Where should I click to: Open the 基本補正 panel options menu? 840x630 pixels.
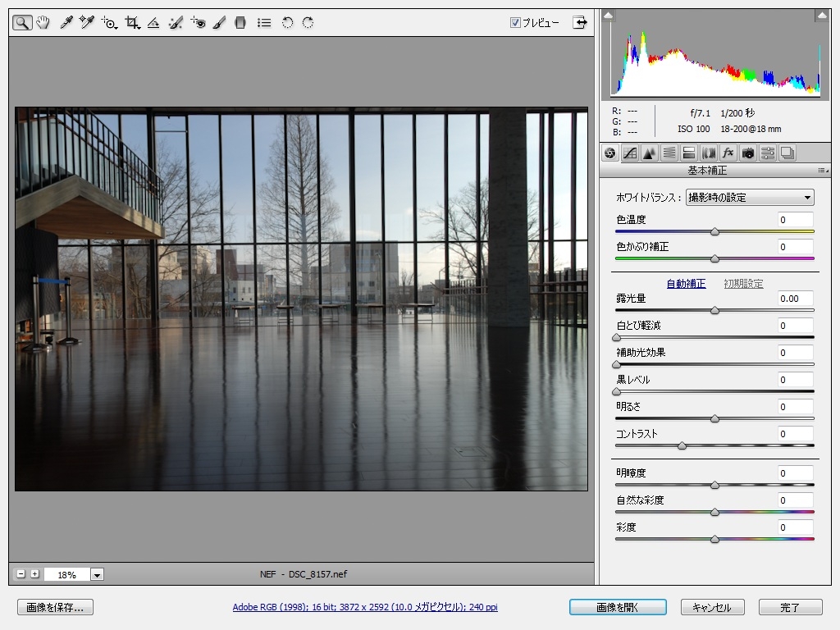pyautogui.click(x=822, y=171)
